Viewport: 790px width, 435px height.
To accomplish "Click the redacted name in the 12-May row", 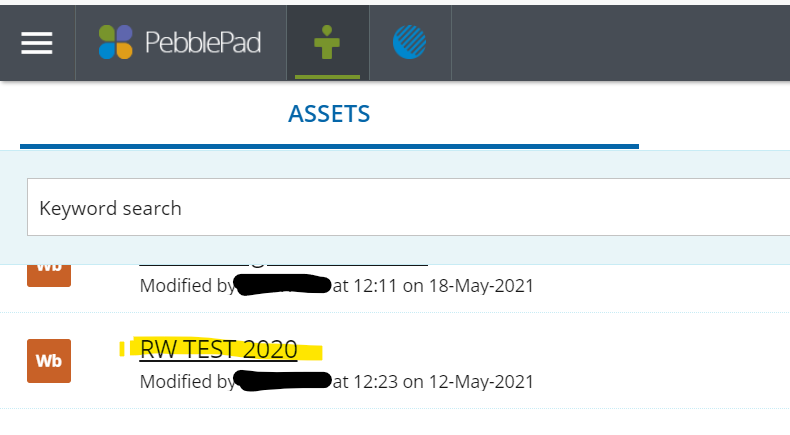I will 283,381.
